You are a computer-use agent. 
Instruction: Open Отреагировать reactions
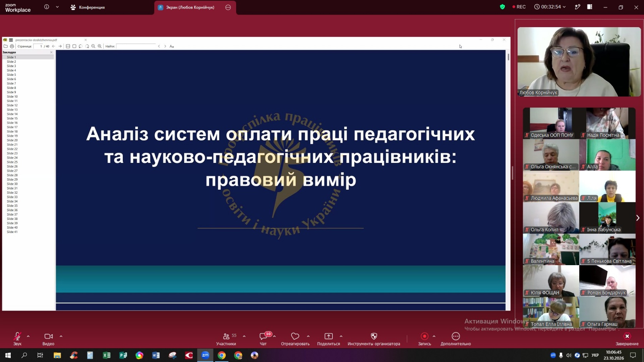click(295, 339)
